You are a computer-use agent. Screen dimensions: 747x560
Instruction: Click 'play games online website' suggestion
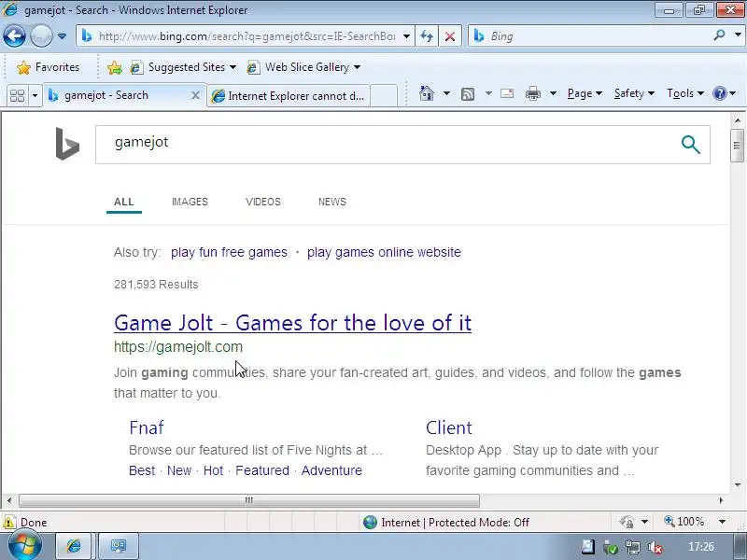pos(384,252)
